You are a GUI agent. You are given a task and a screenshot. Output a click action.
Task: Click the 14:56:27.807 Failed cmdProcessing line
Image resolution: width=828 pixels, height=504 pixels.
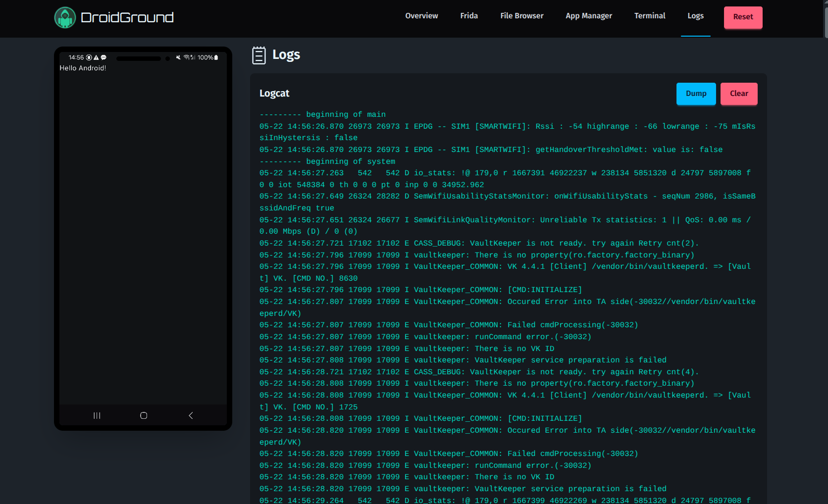[x=449, y=325]
